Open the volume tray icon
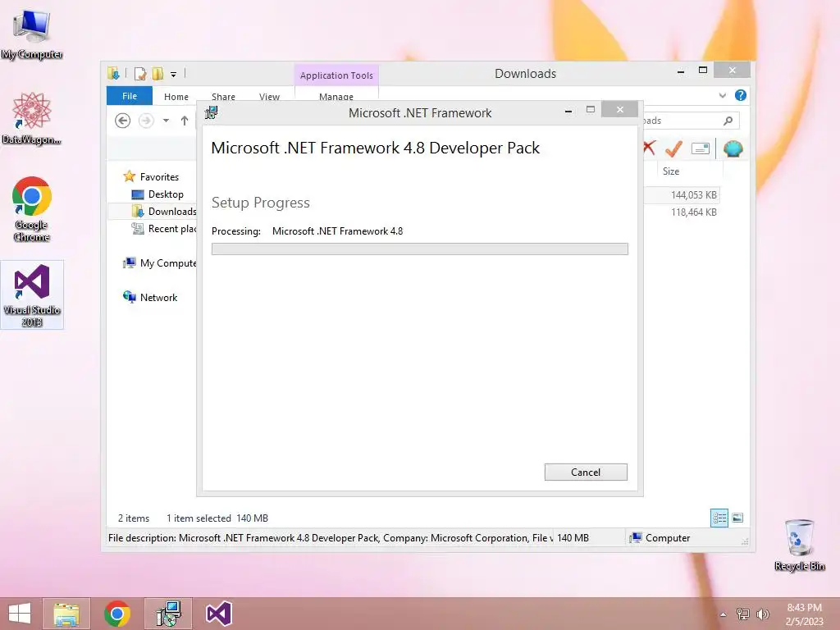This screenshot has height=630, width=840. [x=762, y=614]
